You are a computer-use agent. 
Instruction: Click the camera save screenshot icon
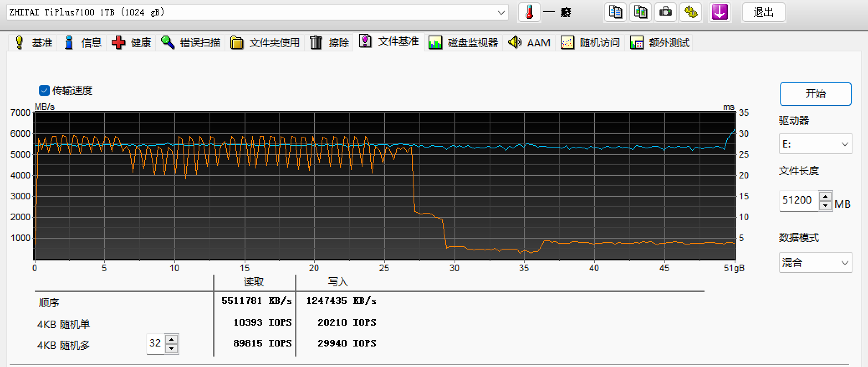(x=666, y=12)
